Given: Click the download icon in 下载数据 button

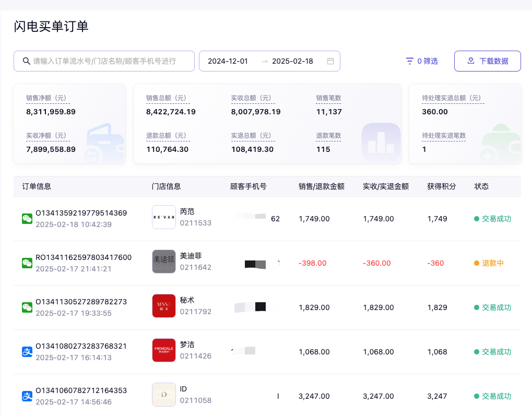Looking at the screenshot, I should coord(470,61).
